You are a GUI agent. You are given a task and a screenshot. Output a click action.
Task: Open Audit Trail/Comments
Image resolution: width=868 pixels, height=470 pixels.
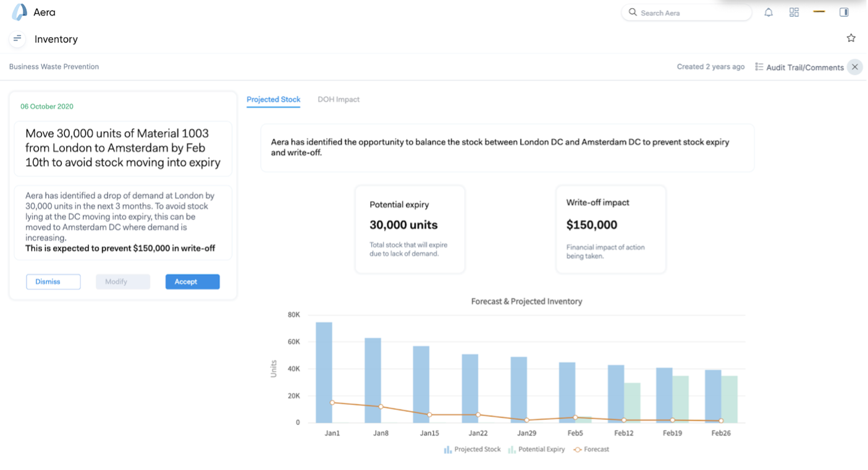[x=799, y=67]
